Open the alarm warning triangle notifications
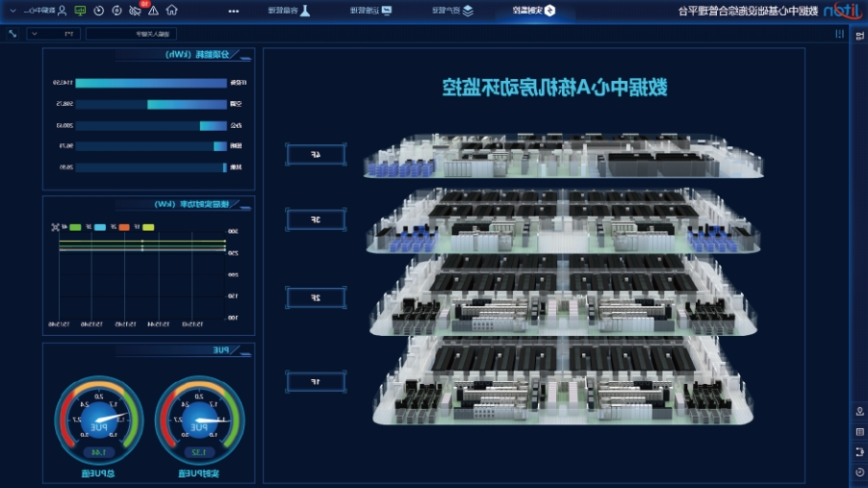 (153, 11)
